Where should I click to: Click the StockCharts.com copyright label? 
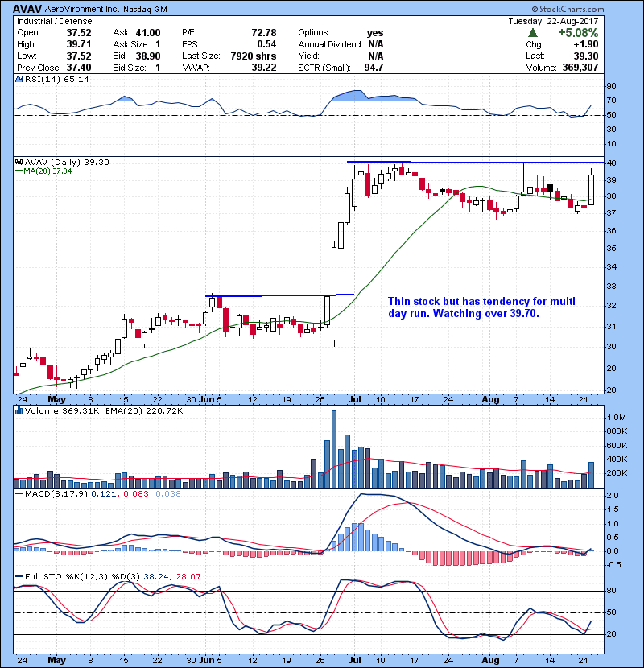(x=568, y=9)
